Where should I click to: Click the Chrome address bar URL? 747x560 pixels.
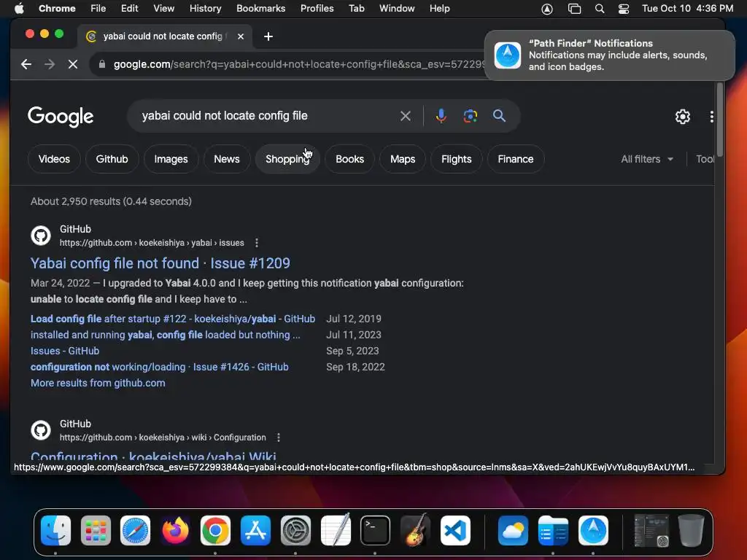(x=299, y=64)
